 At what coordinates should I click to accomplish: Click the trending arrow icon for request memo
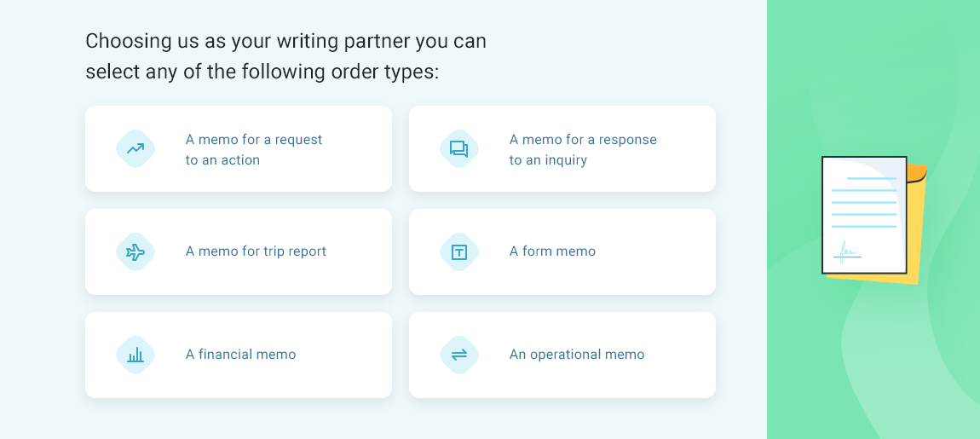tap(135, 149)
